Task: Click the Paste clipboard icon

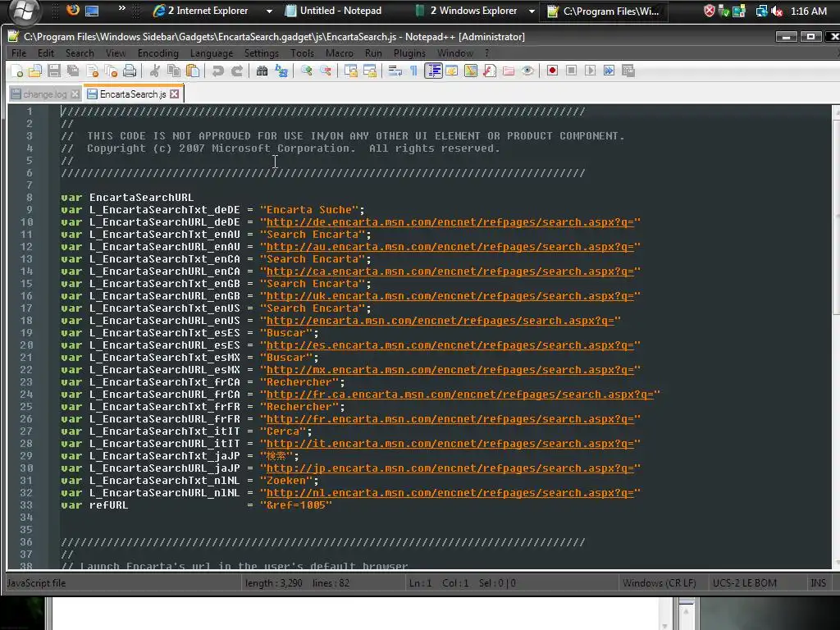Action: click(193, 71)
